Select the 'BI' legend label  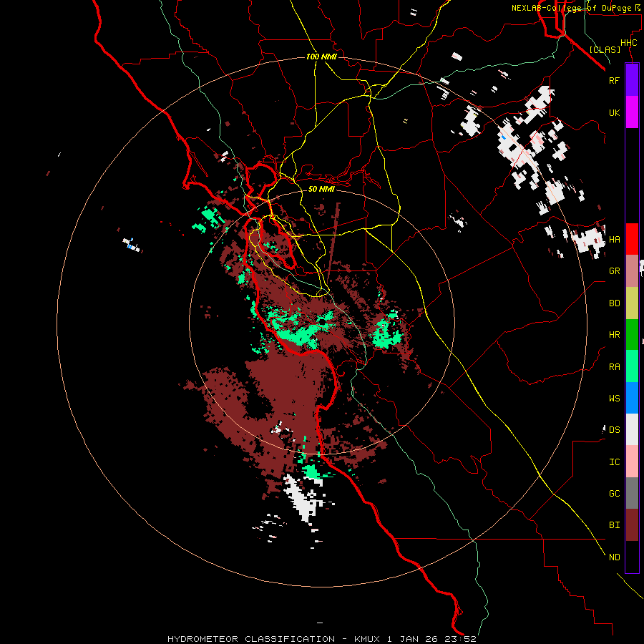point(614,525)
